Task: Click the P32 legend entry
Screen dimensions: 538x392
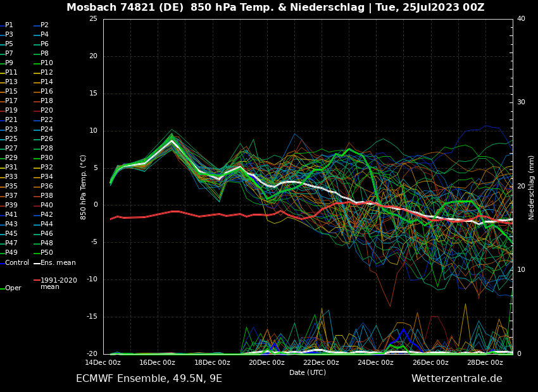Action: [x=47, y=168]
